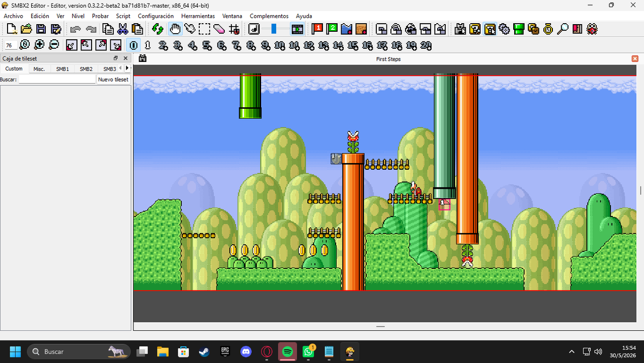The width and height of the screenshot is (644, 363).
Task: Set player 1 red flag start point
Action: click(x=317, y=29)
